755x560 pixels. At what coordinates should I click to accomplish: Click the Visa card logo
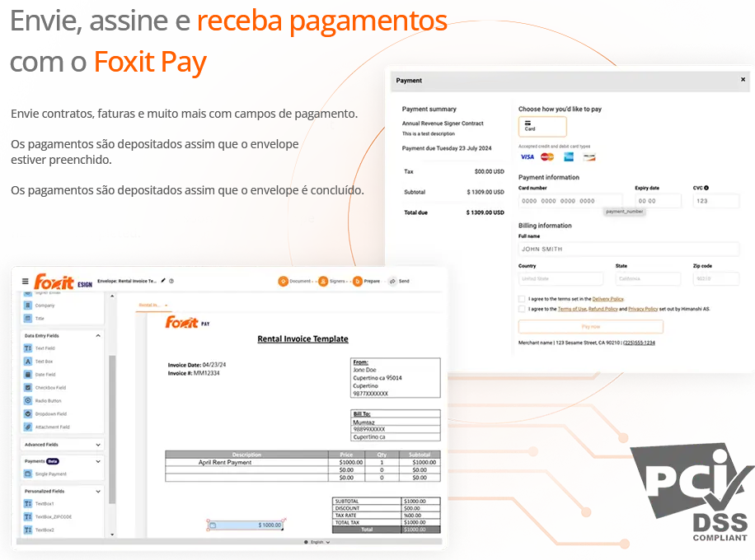click(528, 156)
